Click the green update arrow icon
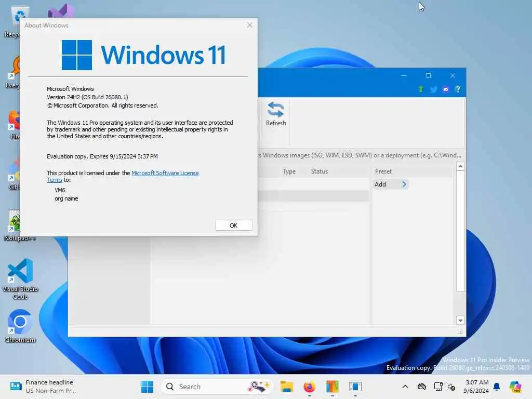 point(421,89)
